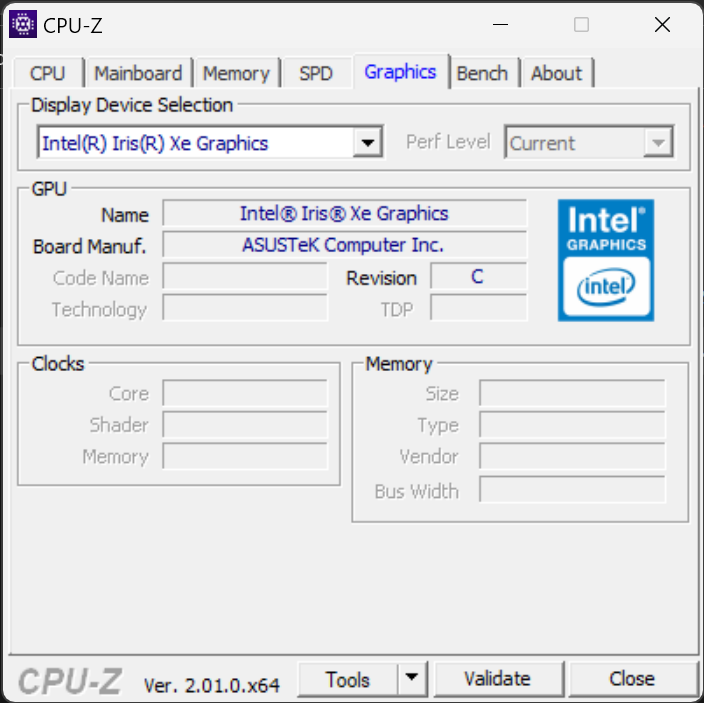Go to the About tab
The width and height of the screenshot is (704, 703).
click(556, 73)
